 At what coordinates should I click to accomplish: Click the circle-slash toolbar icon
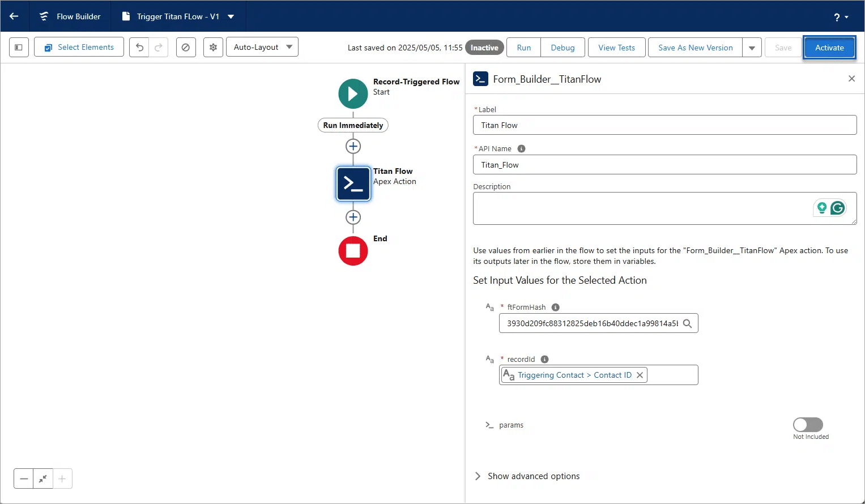[x=186, y=48]
